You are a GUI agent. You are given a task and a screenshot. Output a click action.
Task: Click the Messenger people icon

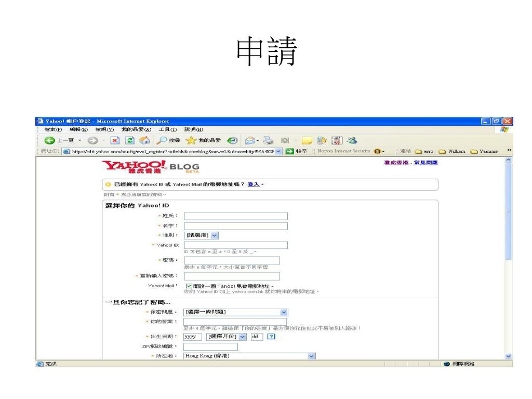pos(352,140)
